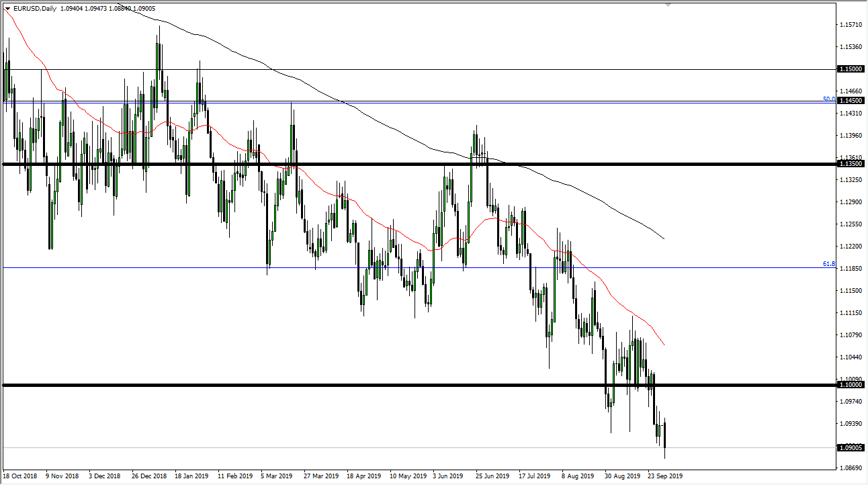Select the 1.13500 support price tag

coord(851,163)
